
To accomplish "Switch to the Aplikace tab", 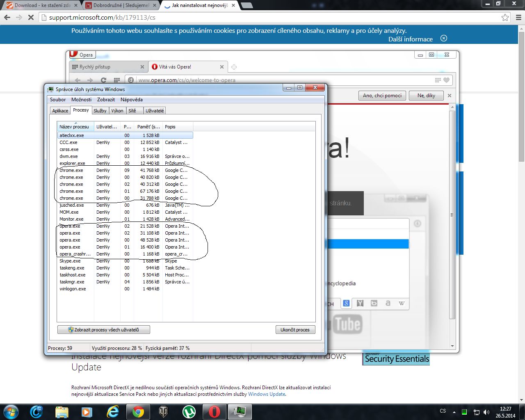I will point(60,111).
